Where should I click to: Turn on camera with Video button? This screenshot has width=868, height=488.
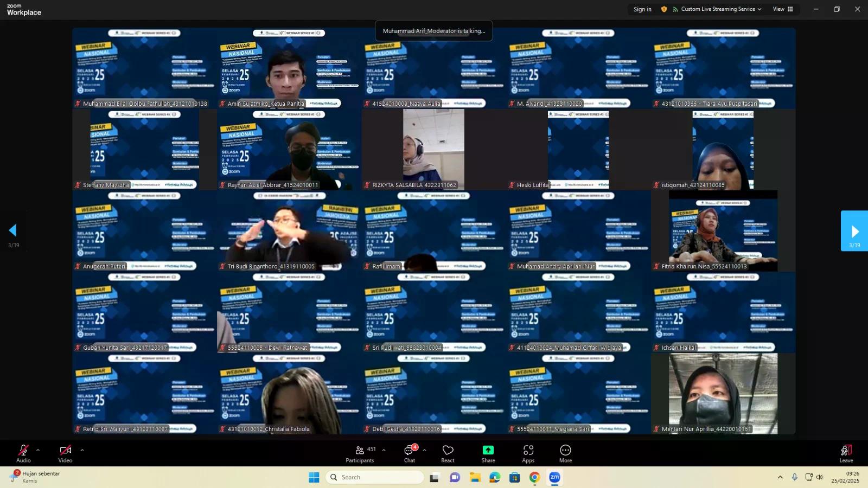coord(65,453)
